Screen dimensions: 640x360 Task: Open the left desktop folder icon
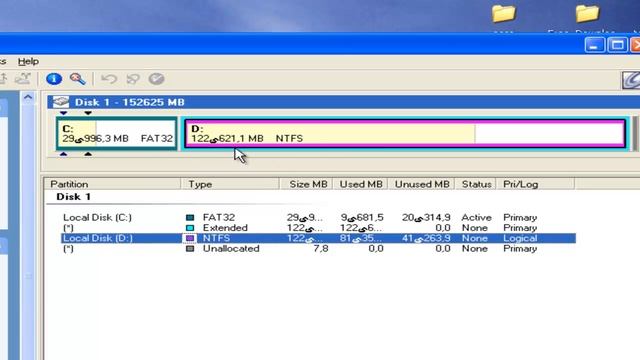pyautogui.click(x=504, y=14)
